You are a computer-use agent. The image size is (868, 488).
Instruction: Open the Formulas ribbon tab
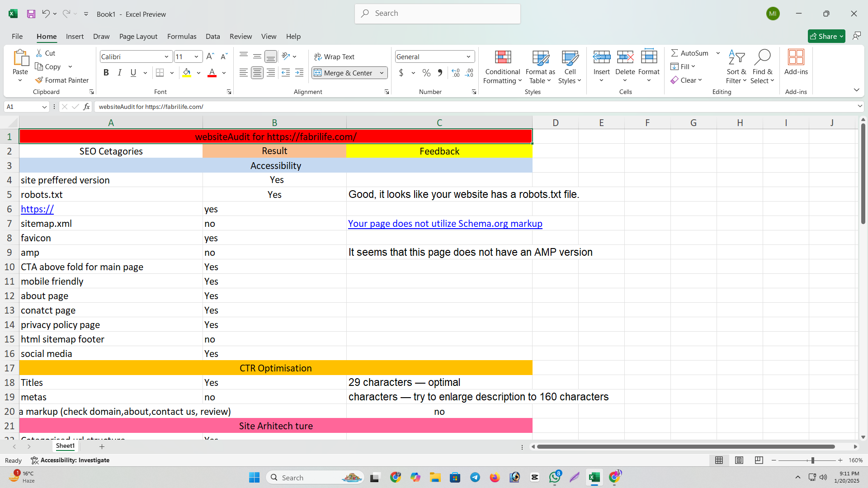point(182,36)
